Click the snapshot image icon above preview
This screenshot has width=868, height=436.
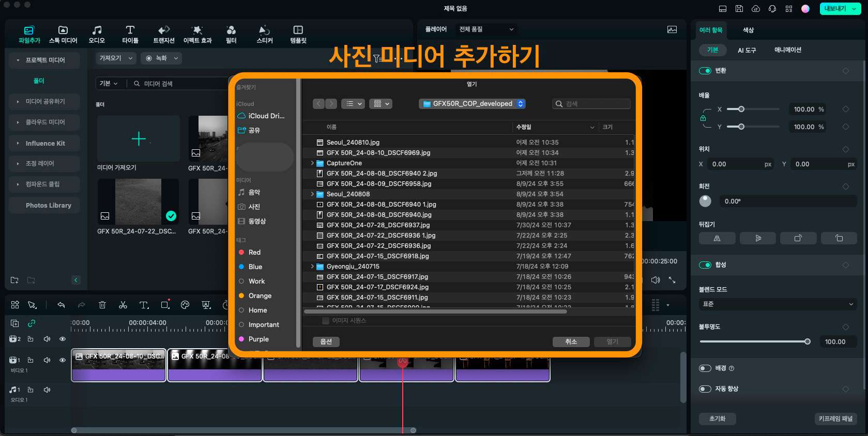click(x=672, y=29)
